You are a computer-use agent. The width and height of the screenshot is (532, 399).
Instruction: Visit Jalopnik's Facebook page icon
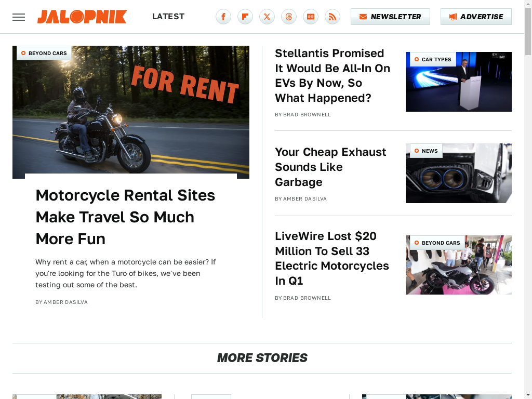(223, 17)
